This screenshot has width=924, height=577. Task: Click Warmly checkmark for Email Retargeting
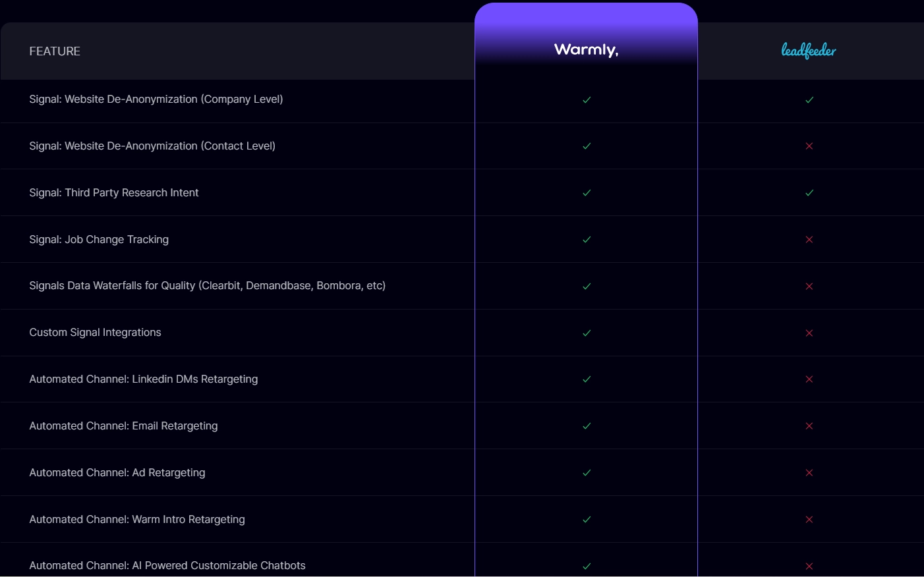click(x=587, y=426)
